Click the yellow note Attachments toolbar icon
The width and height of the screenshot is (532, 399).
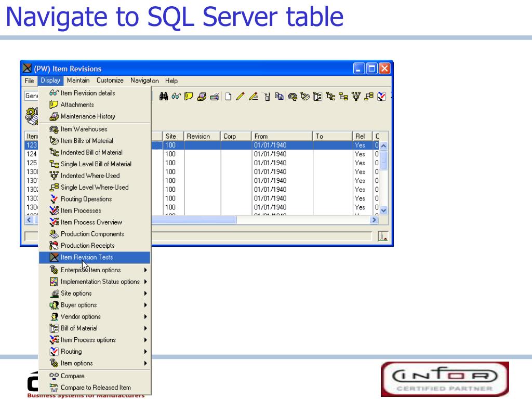coord(189,96)
